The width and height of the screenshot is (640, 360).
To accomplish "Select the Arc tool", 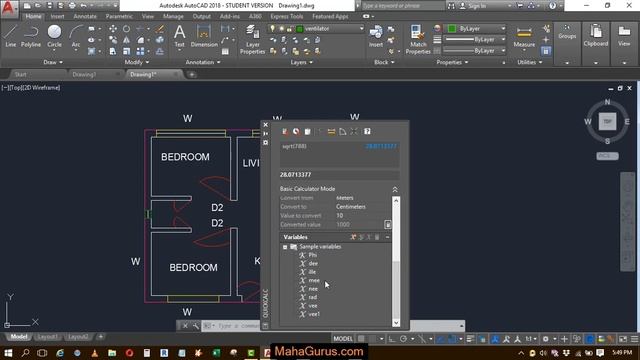I will (76, 36).
